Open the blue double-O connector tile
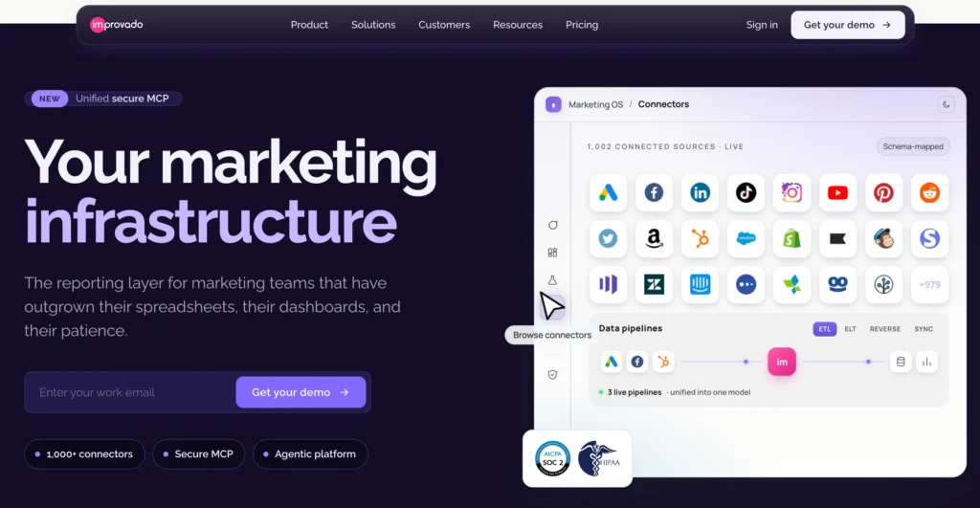Screen dimensions: 980x508 [x=837, y=284]
